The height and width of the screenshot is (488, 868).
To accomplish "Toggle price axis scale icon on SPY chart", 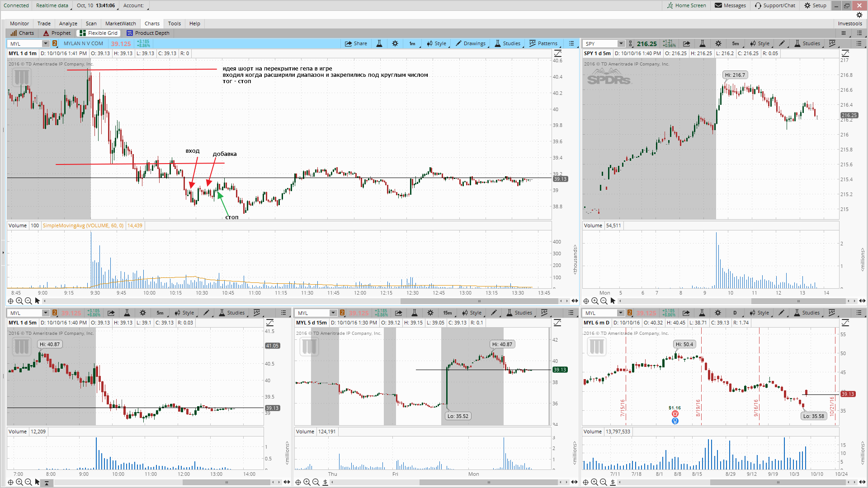I will [845, 53].
